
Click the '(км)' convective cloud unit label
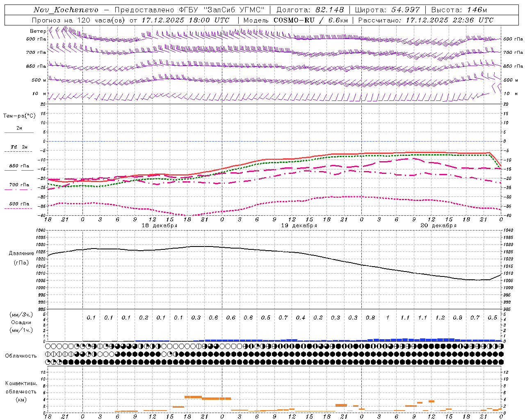[x=21, y=399]
